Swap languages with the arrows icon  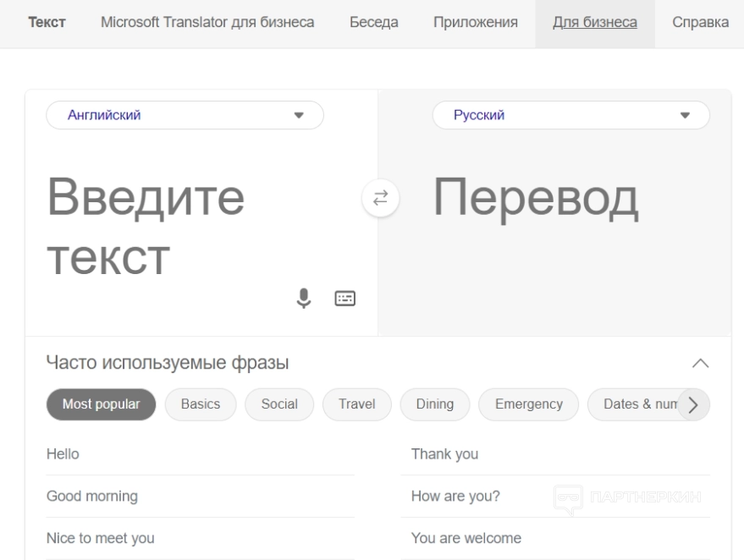click(x=380, y=198)
